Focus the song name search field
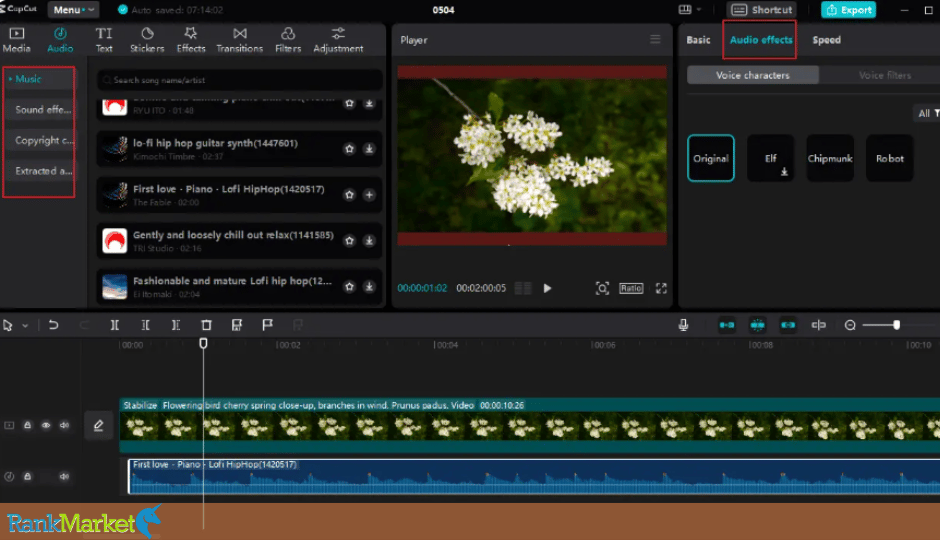This screenshot has height=540, width=940. (x=239, y=80)
